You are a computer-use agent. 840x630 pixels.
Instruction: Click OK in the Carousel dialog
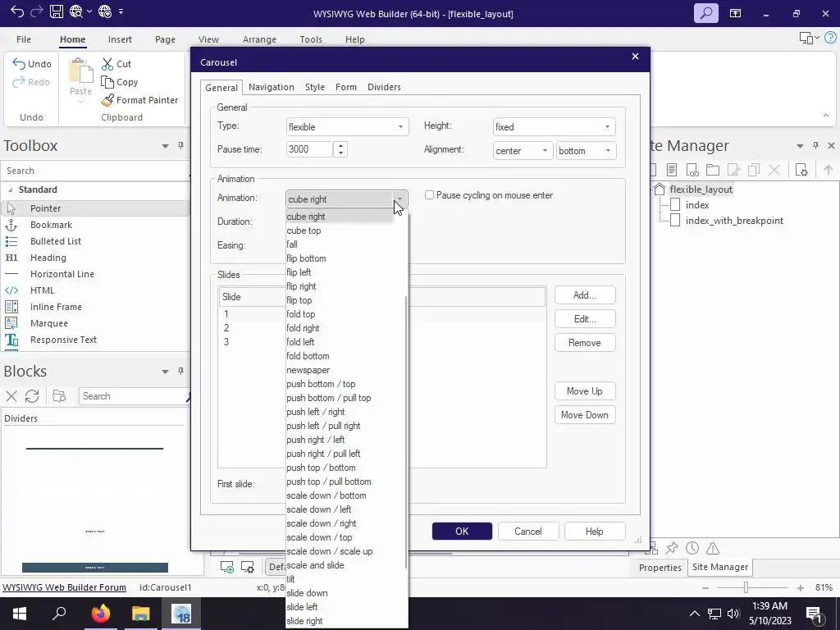(462, 532)
